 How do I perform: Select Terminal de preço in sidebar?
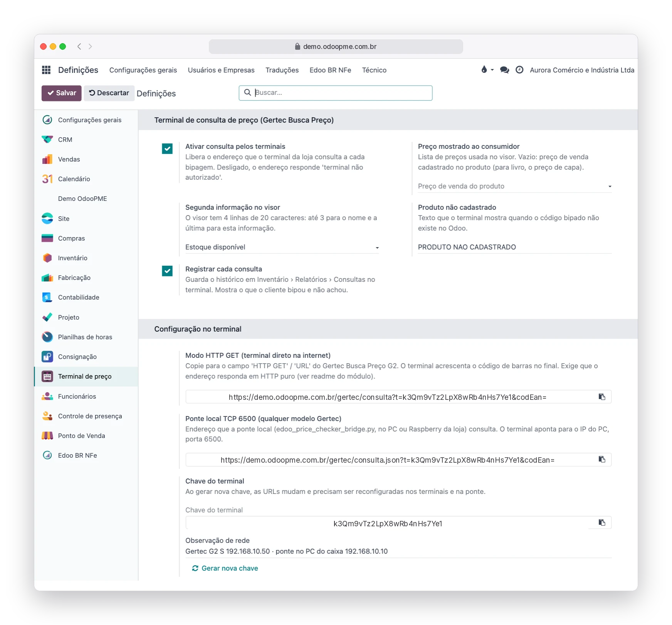[86, 377]
